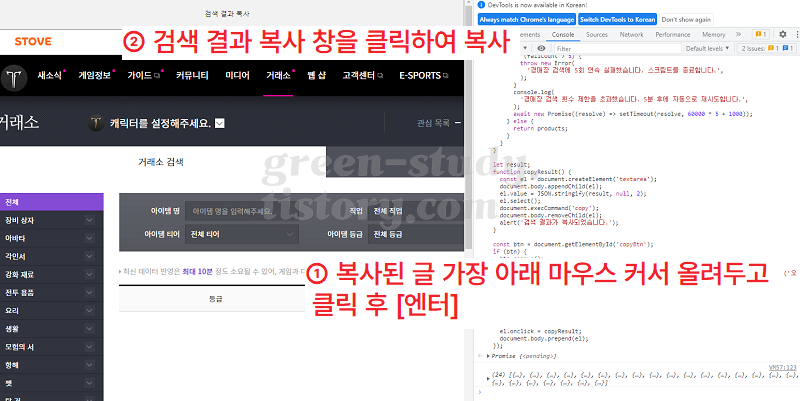Click the live expression eye icon
Screen dimensions: 800x401
click(x=541, y=48)
